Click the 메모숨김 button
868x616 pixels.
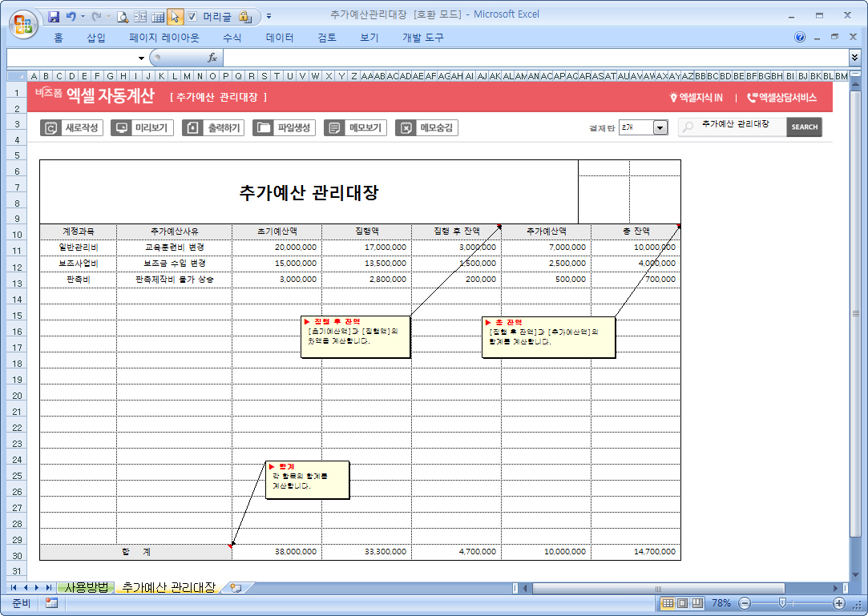point(426,128)
